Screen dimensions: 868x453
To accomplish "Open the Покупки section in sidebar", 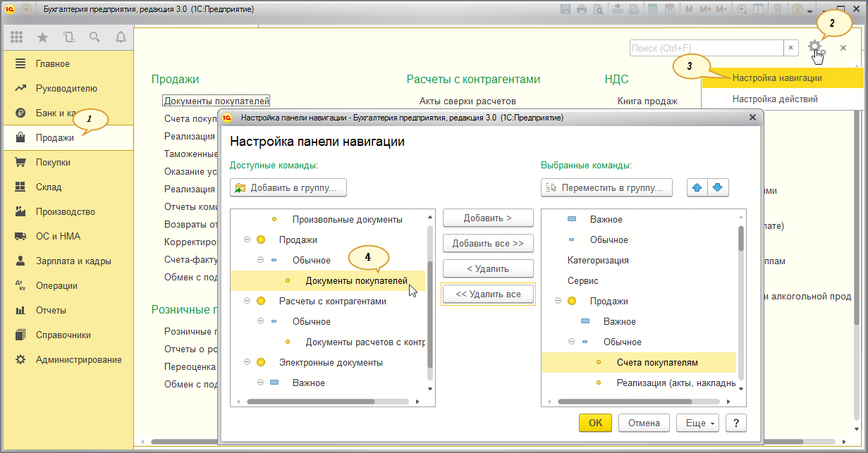I will tap(53, 162).
